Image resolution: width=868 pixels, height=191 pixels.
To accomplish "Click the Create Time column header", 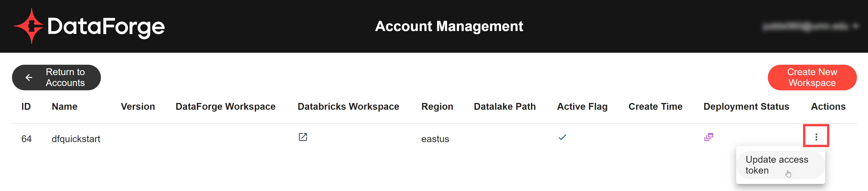I will pyautogui.click(x=655, y=106).
